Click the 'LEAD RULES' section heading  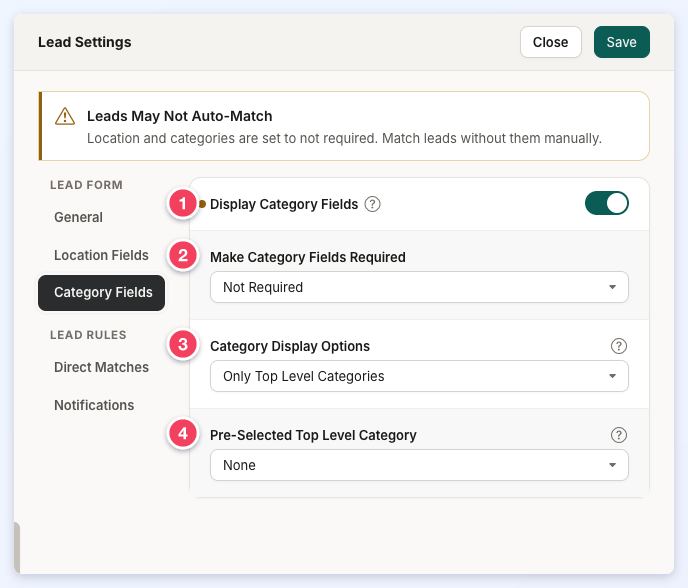point(88,335)
